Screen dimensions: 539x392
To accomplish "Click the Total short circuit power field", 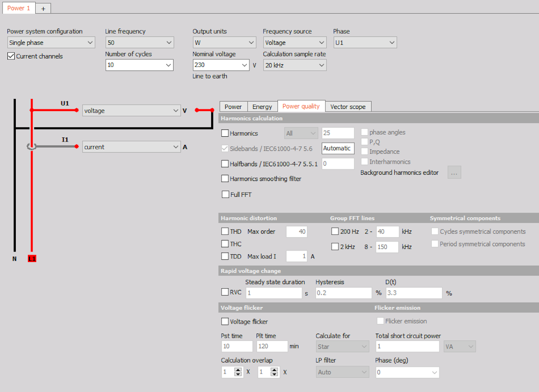I will [x=407, y=346].
